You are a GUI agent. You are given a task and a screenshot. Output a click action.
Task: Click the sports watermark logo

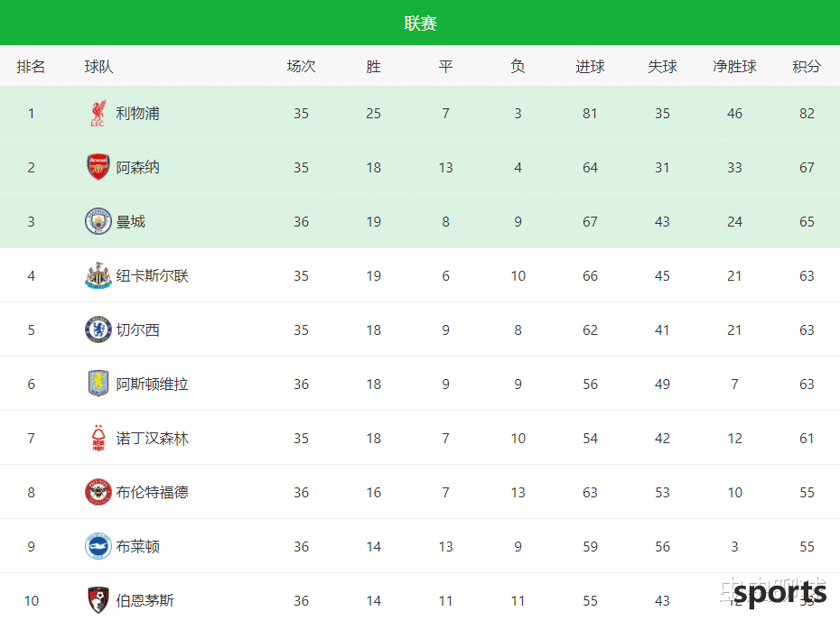tap(779, 593)
